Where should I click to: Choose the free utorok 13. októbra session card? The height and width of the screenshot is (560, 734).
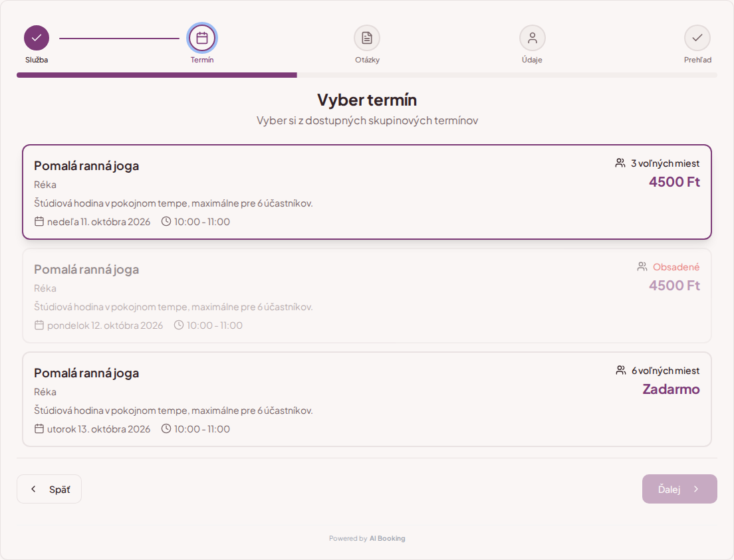coord(367,399)
